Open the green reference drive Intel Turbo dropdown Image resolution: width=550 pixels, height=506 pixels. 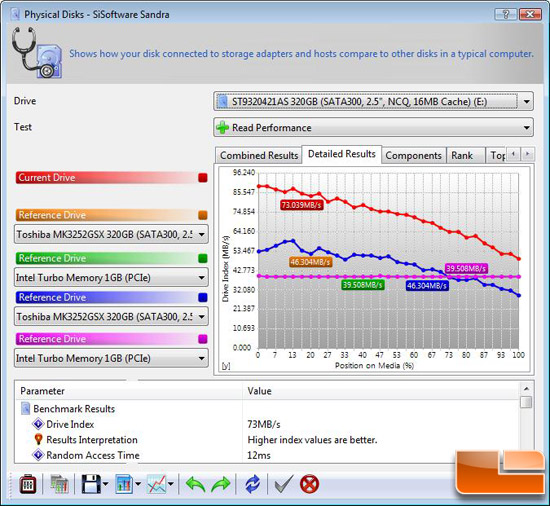tap(111, 277)
